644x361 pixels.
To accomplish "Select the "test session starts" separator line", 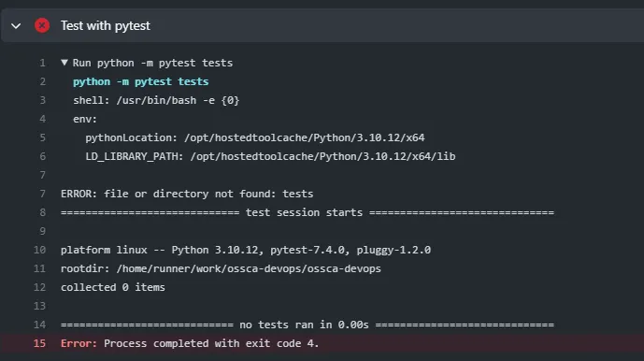I will [308, 212].
